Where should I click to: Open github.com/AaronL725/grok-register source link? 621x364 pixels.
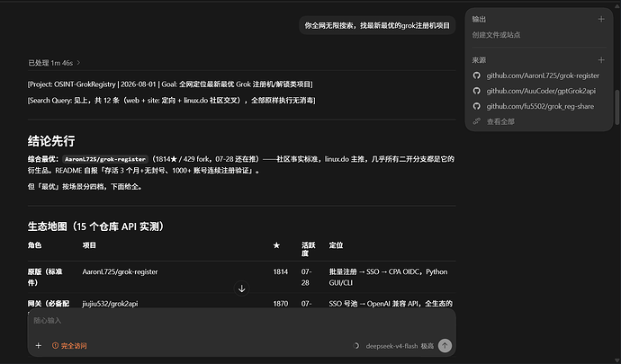[x=543, y=75]
